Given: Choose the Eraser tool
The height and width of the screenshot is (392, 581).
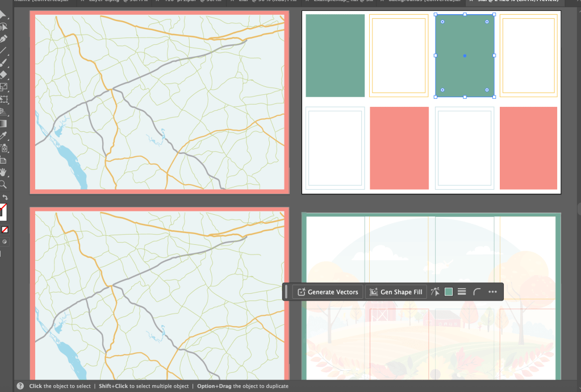Looking at the screenshot, I should pyautogui.click(x=3, y=74).
